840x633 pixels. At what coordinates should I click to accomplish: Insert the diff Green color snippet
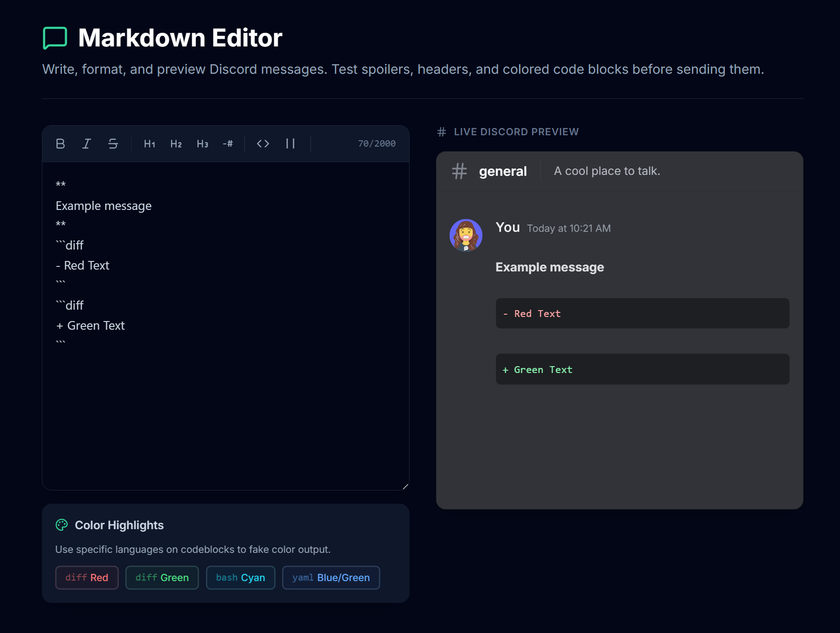(162, 577)
